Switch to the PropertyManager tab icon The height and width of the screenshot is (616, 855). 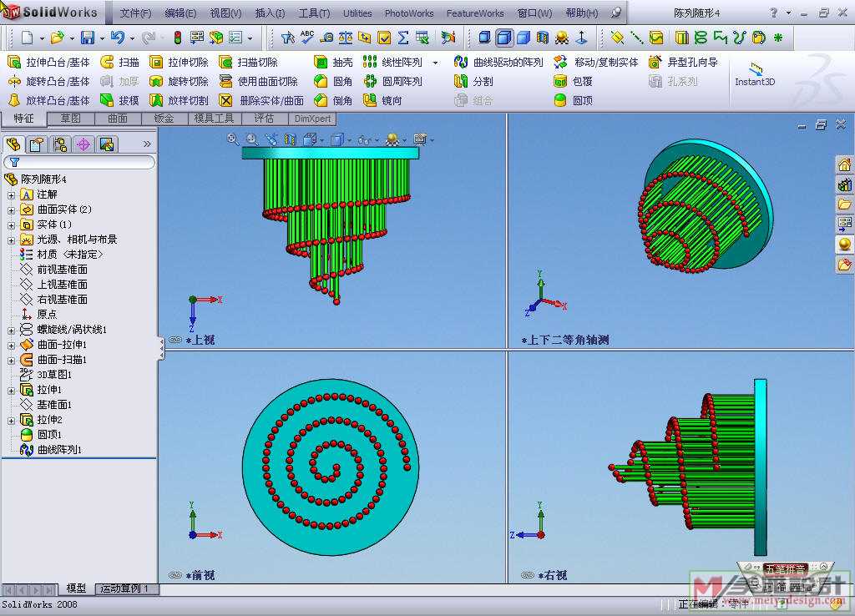pyautogui.click(x=37, y=144)
